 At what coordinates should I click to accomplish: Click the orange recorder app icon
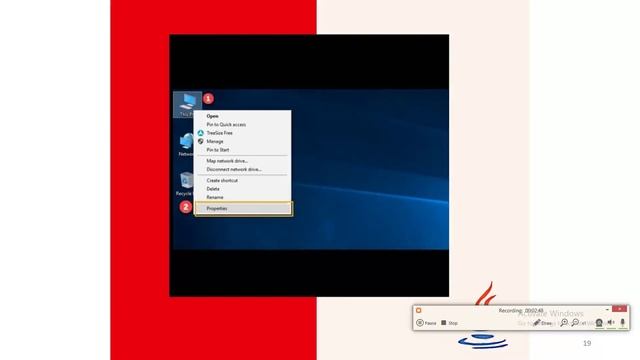tap(418, 311)
